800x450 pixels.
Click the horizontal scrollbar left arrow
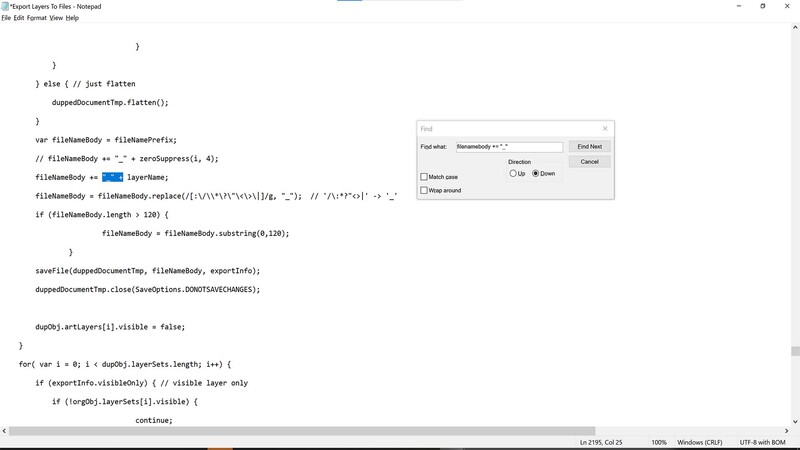[x=4, y=431]
